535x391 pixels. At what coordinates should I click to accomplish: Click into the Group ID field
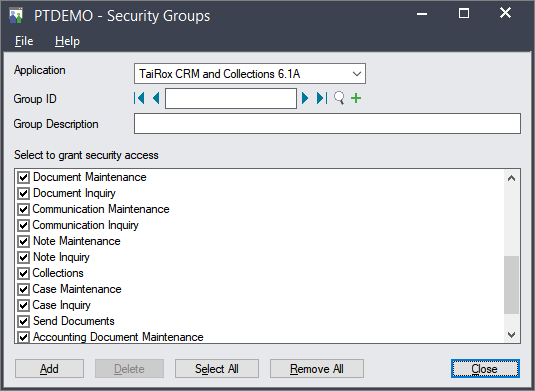pyautogui.click(x=231, y=99)
